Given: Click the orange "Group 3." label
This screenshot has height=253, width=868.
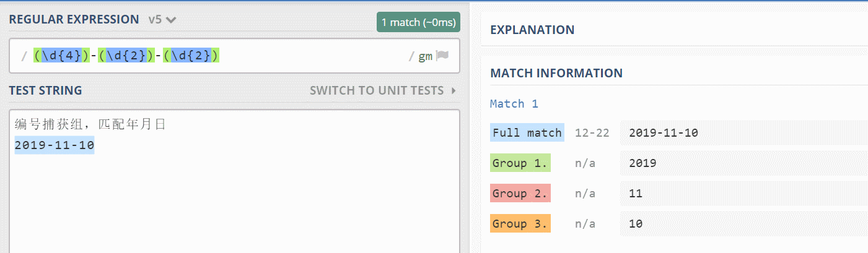Looking at the screenshot, I should 520,224.
